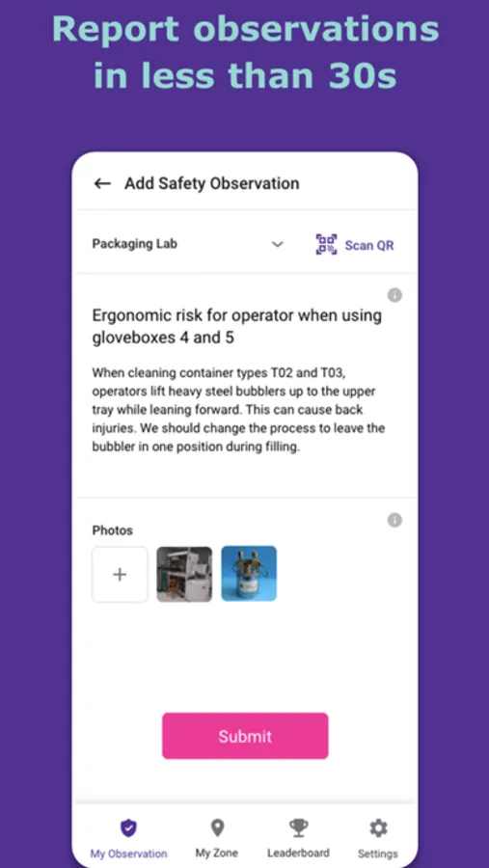This screenshot has height=868, width=489.
Task: Select the Add Safety Observation header title
Action: [212, 183]
